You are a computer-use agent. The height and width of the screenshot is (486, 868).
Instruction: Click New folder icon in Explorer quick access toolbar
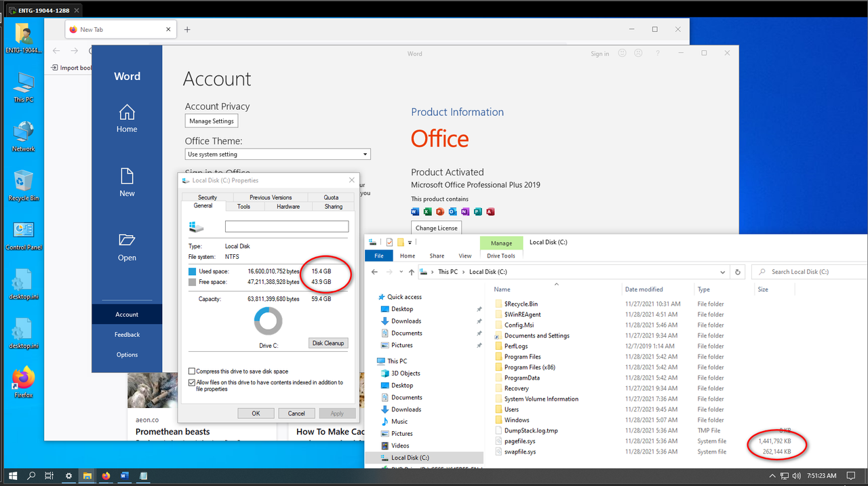click(x=401, y=242)
